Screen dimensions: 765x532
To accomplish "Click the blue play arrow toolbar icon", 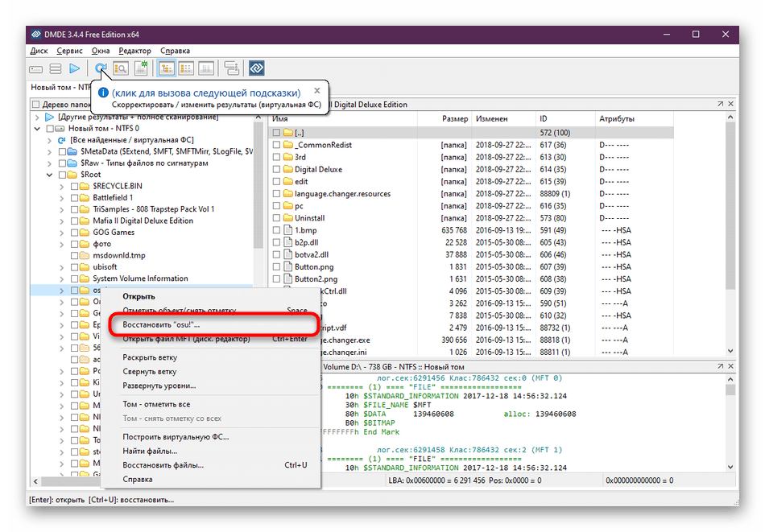I will tap(75, 69).
